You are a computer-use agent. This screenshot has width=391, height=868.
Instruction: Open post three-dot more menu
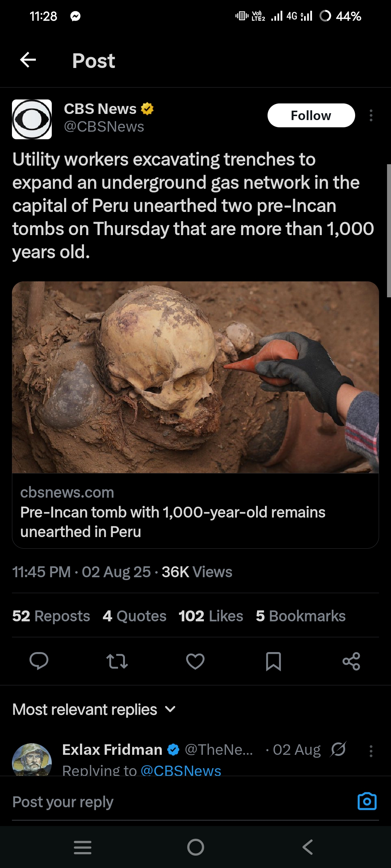(x=371, y=115)
